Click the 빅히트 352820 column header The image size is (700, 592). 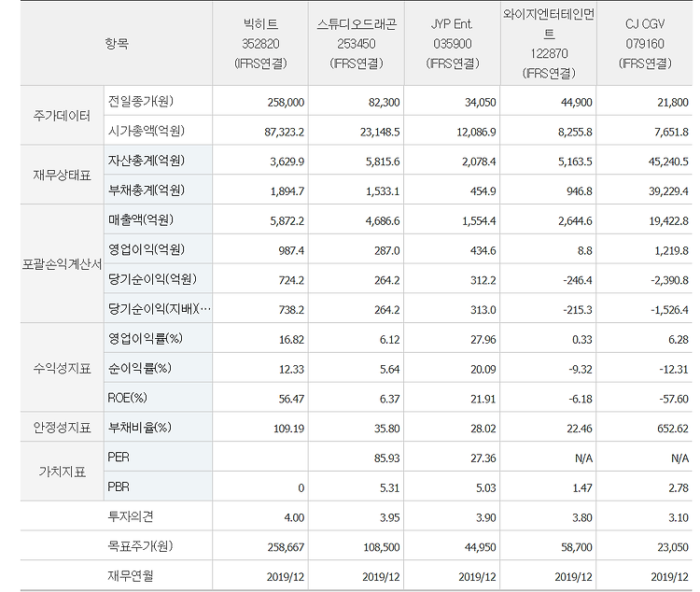[x=260, y=43]
